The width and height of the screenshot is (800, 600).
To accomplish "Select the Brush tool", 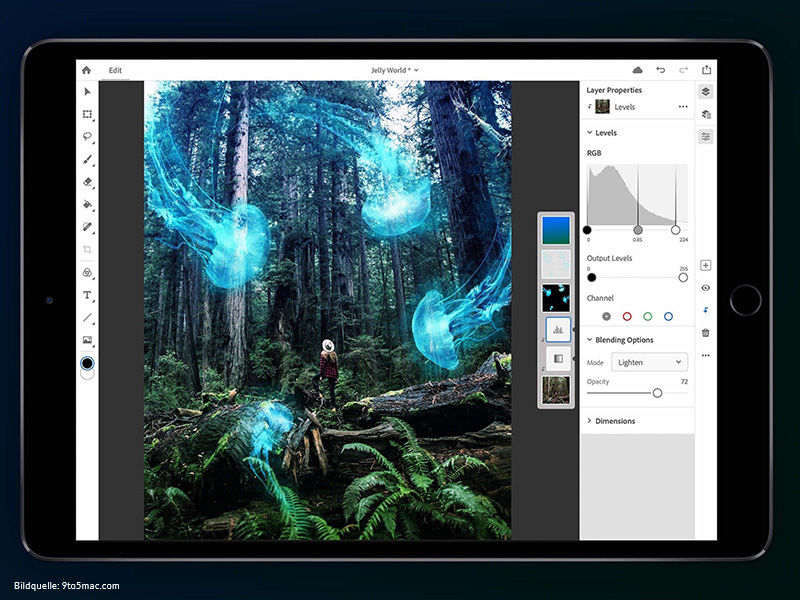I will (88, 160).
